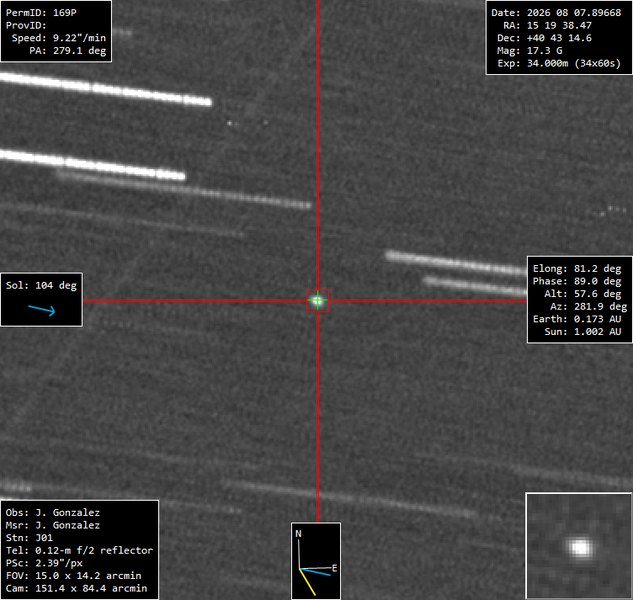Viewport: 633px width, 600px height.
Task: Click the blue solar direction arrow
Action: click(x=42, y=310)
